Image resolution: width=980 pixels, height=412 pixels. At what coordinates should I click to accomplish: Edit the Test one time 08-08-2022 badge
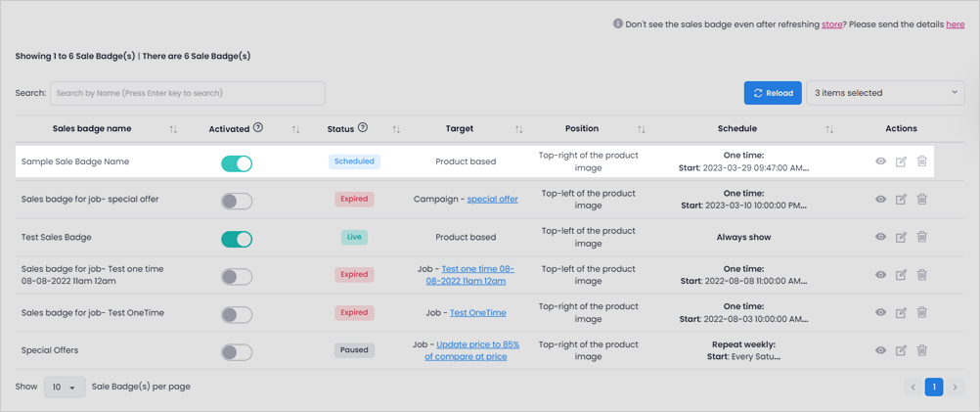pos(901,275)
